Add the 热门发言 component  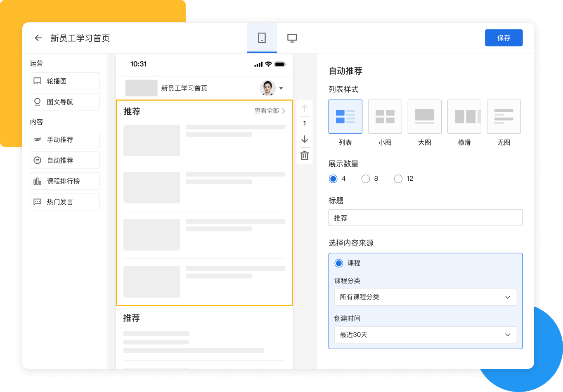(65, 202)
